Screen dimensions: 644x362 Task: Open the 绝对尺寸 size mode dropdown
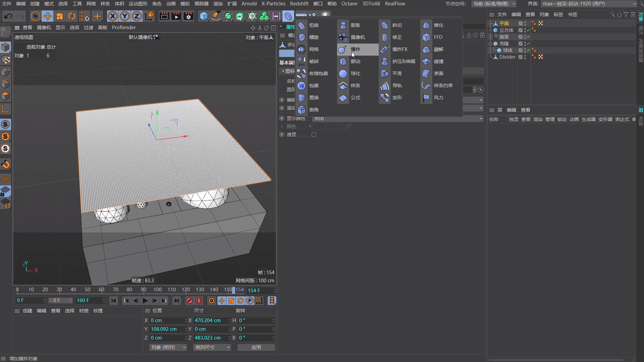(212, 347)
